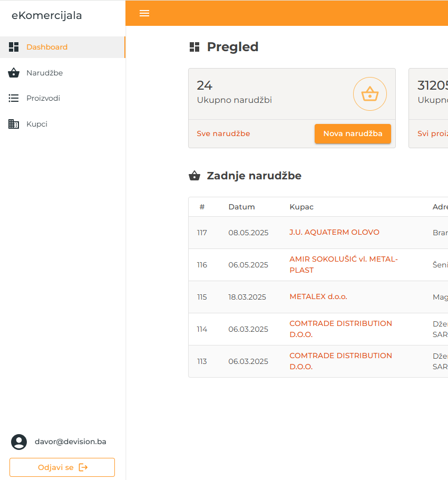448x480 pixels.
Task: Click the Datum column header
Action: click(x=241, y=207)
